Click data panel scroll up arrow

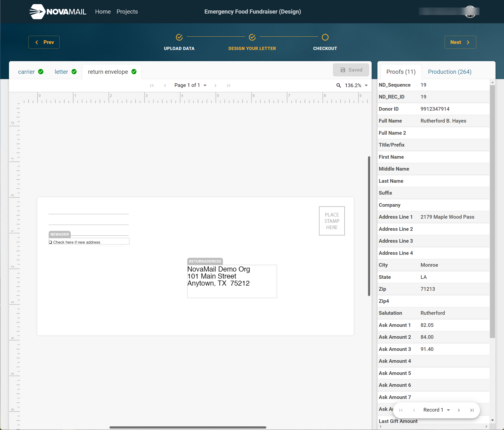(x=492, y=82)
